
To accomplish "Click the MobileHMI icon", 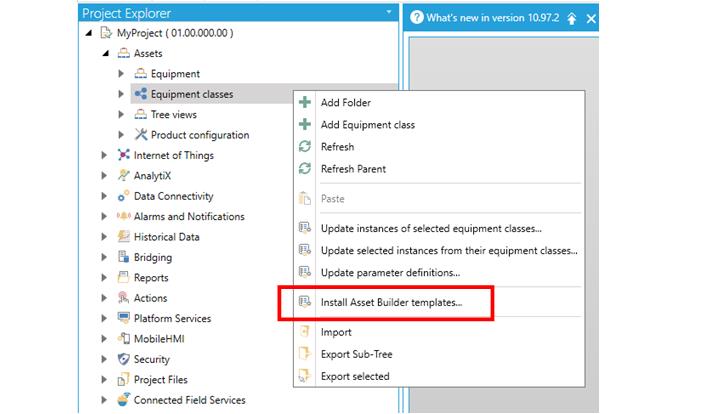I will click(x=124, y=339).
